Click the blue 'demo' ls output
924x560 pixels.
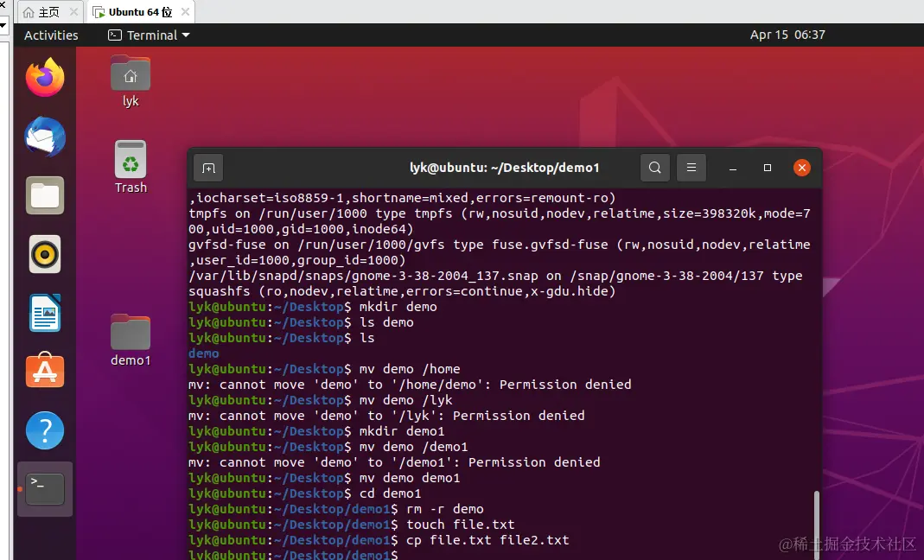tap(204, 353)
